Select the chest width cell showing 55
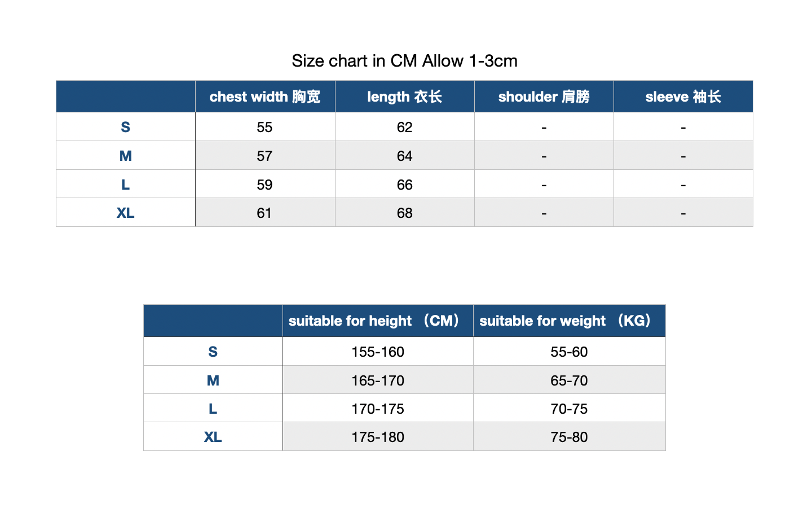The height and width of the screenshot is (508, 812). click(x=265, y=127)
